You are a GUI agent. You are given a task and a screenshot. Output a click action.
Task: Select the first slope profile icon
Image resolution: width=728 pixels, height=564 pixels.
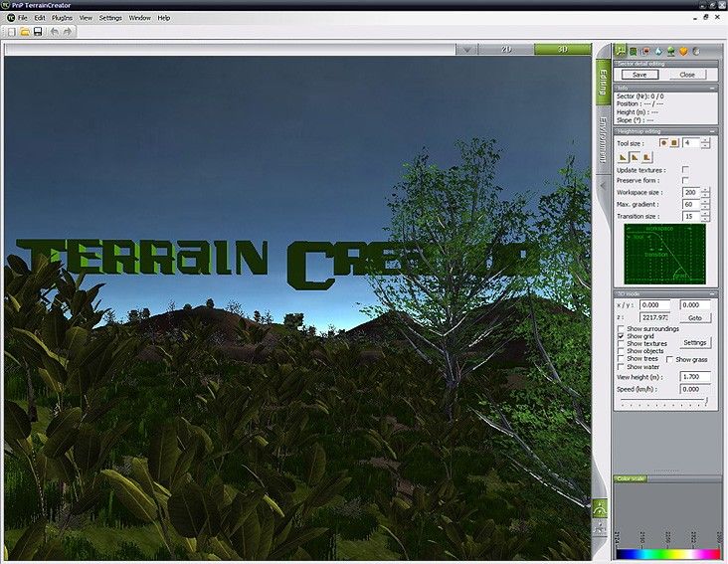(623, 157)
